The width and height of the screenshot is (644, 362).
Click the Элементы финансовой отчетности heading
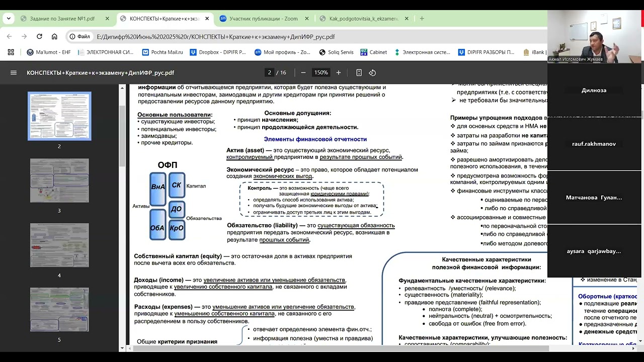tap(315, 139)
